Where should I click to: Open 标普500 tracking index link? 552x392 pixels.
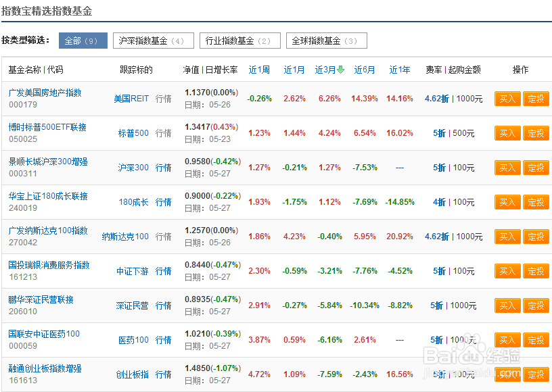pos(133,133)
